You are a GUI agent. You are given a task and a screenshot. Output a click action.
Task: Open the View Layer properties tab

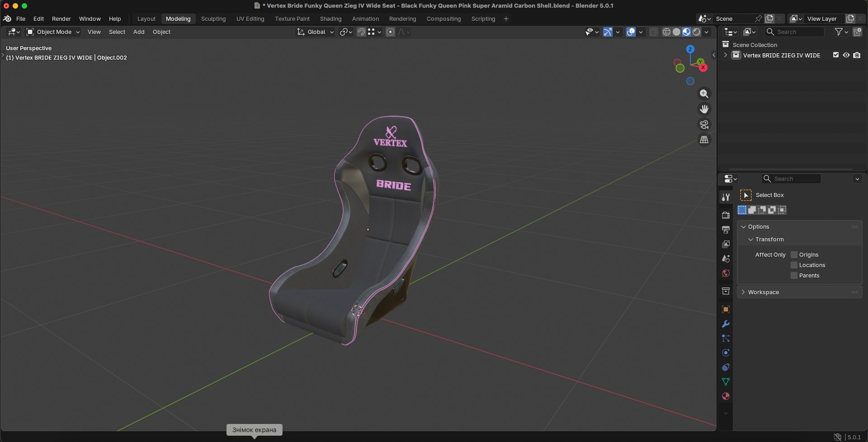pyautogui.click(x=726, y=244)
